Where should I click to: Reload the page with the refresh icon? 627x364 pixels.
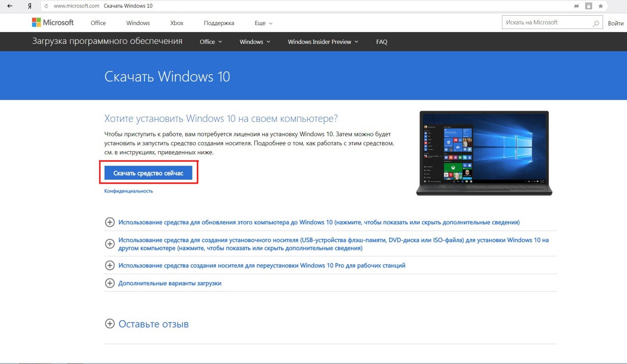46,6
